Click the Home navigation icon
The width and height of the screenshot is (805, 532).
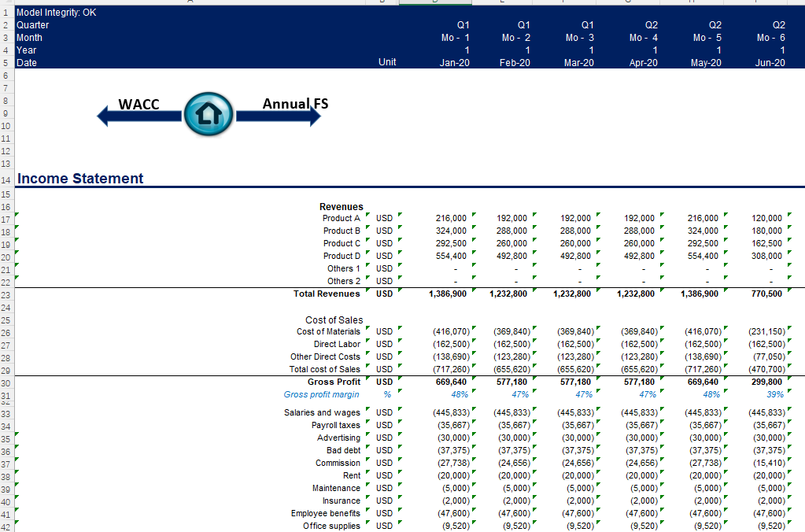click(208, 115)
